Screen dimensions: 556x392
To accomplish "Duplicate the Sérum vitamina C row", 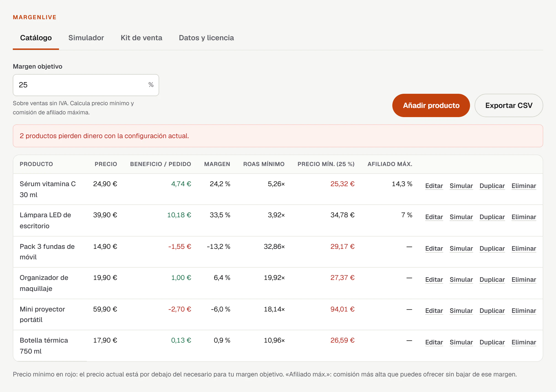I will click(x=492, y=186).
